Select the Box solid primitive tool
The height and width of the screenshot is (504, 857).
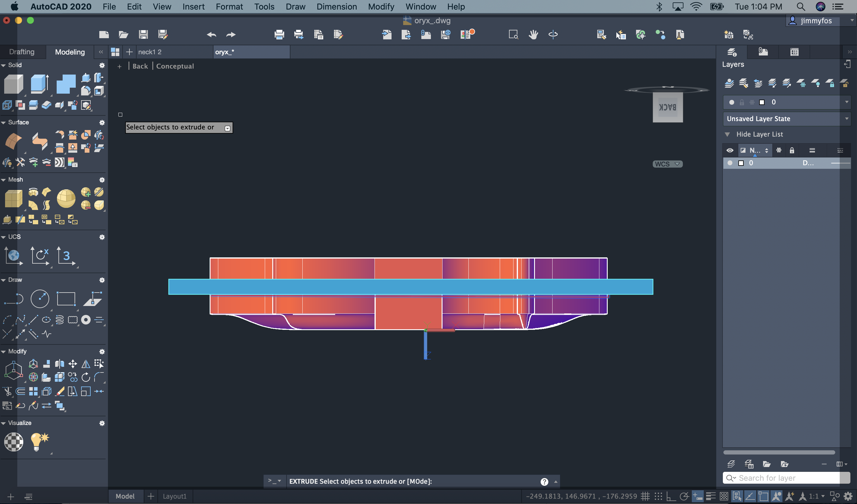tap(14, 84)
